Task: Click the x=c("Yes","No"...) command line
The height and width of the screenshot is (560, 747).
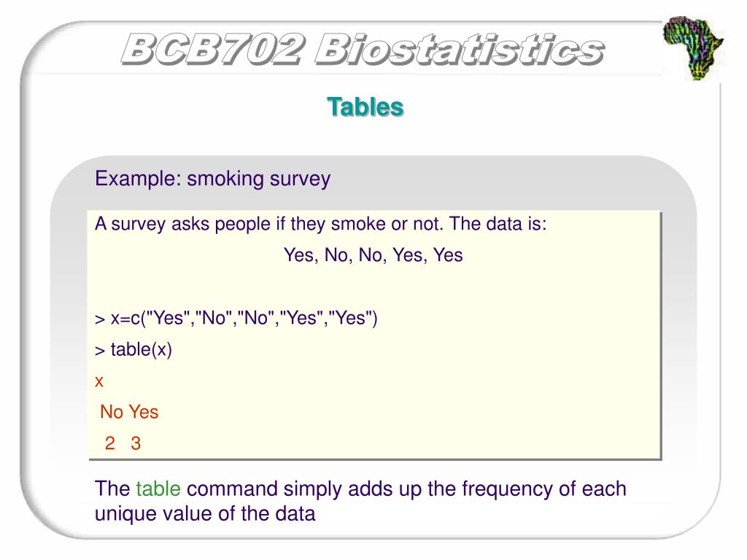Action: [236, 318]
